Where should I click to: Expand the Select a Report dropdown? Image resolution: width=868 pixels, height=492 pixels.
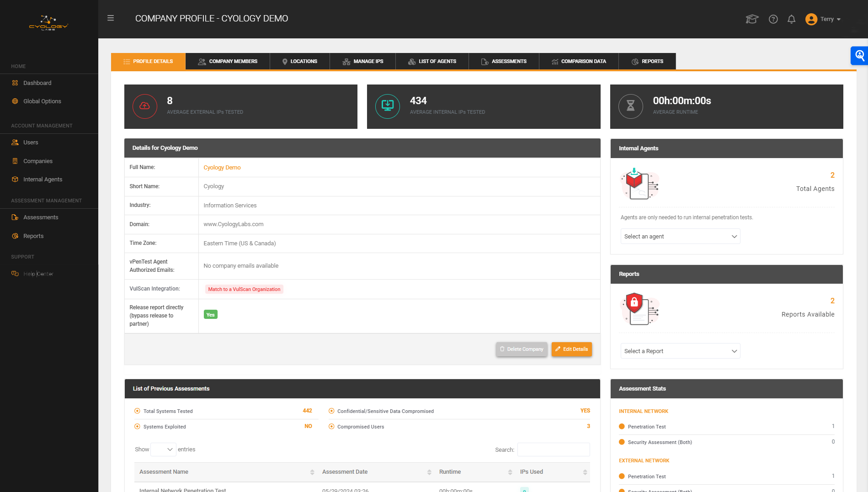click(680, 351)
